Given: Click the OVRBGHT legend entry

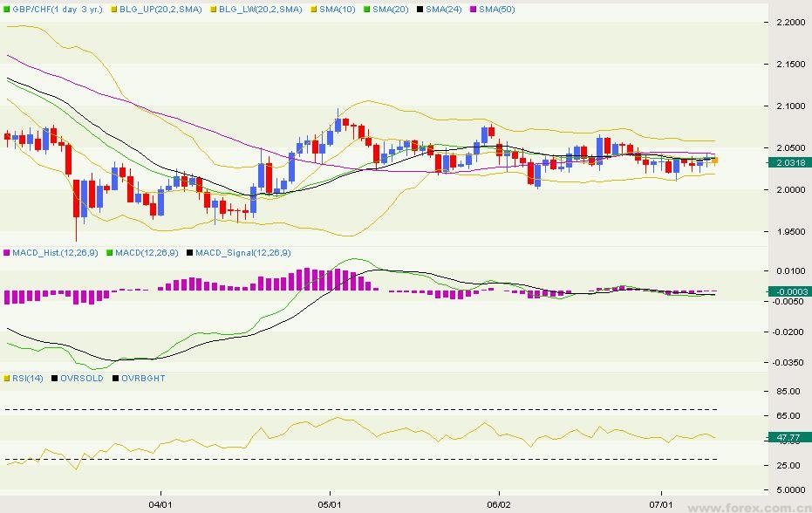Looking at the screenshot, I should point(143,378).
